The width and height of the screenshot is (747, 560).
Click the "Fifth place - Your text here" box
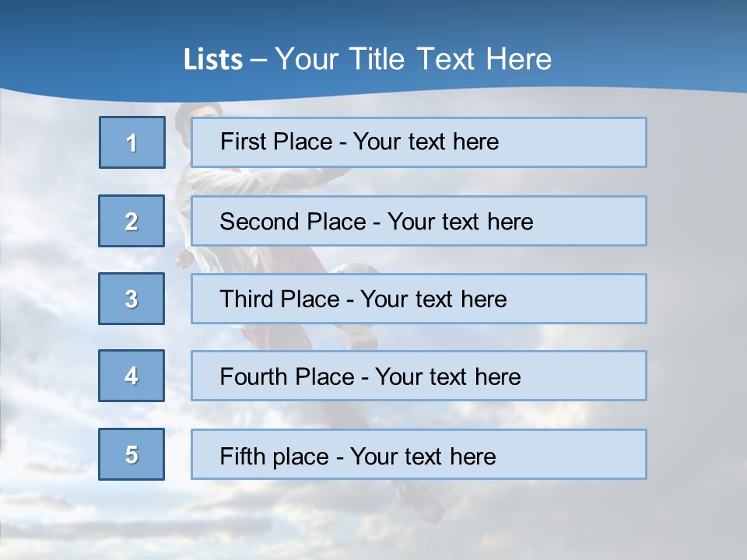pos(419,455)
